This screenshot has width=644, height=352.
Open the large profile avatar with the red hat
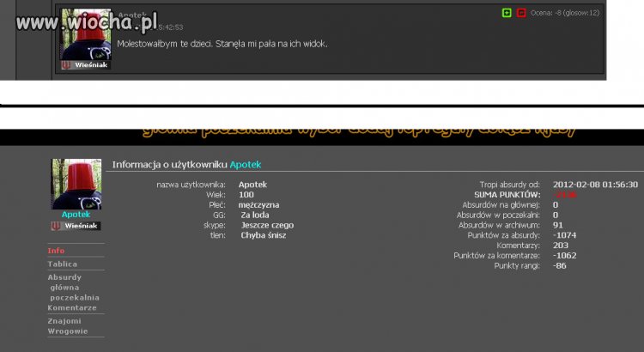(x=76, y=184)
